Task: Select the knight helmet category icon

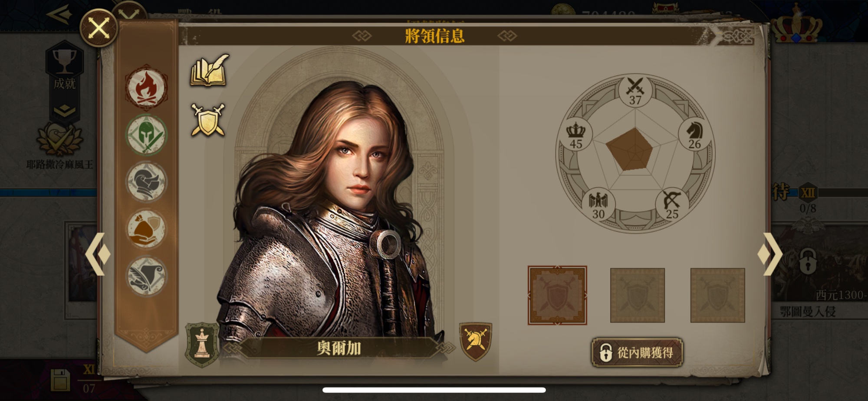Action: pos(146,182)
